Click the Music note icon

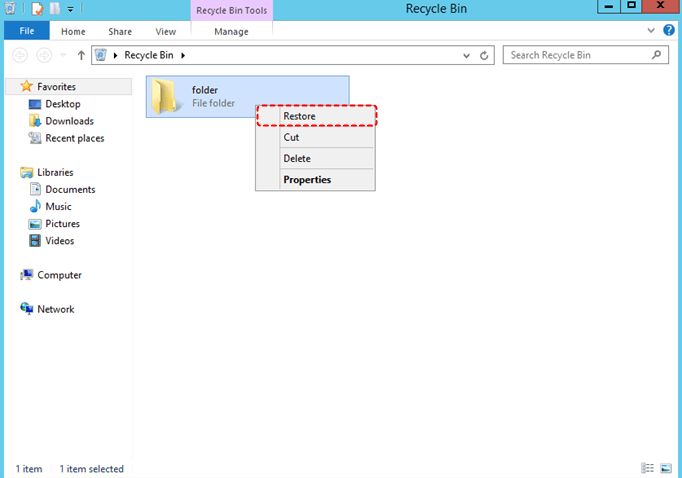tap(35, 206)
